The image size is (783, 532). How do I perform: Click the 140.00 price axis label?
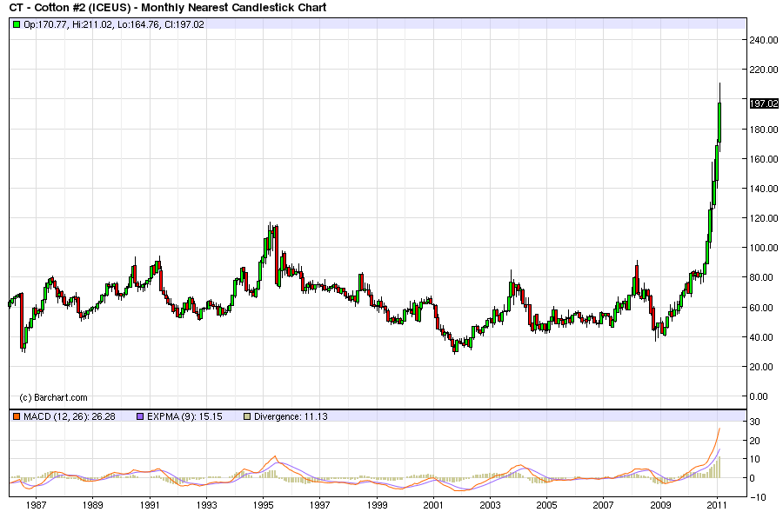(x=764, y=189)
